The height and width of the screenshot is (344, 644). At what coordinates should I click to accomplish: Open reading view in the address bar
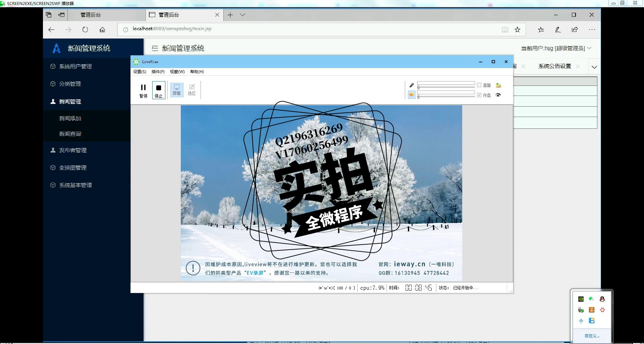[x=505, y=30]
